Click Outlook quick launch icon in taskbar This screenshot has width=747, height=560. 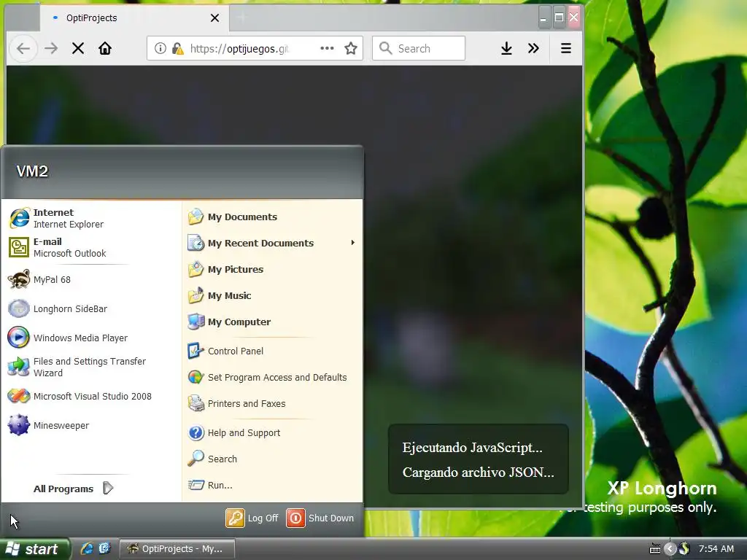coord(104,548)
